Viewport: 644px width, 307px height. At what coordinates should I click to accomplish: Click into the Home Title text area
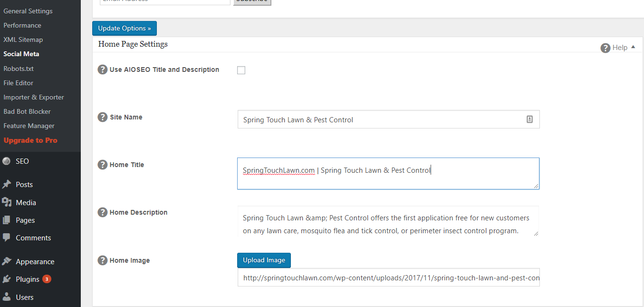coord(388,173)
